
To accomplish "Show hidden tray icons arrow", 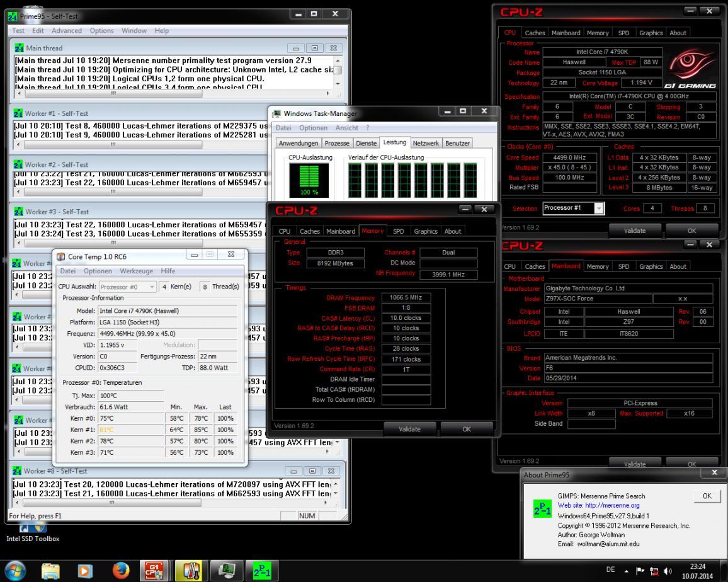I will (x=627, y=571).
